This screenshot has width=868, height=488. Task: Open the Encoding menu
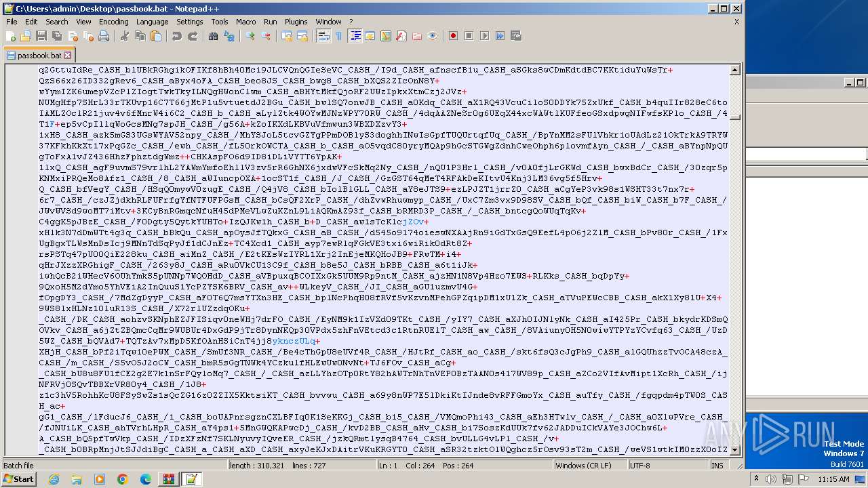tap(113, 22)
